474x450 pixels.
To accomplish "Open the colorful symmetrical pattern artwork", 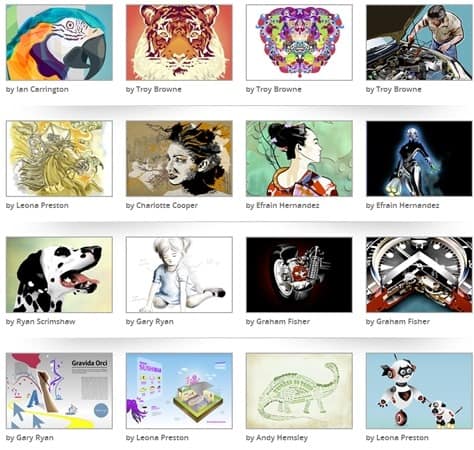I will click(299, 42).
